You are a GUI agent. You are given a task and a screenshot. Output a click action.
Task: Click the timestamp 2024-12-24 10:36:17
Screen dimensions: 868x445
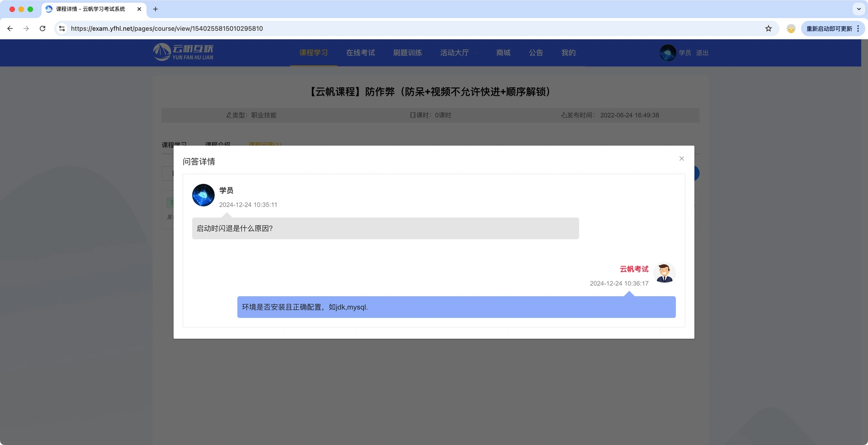pyautogui.click(x=619, y=284)
